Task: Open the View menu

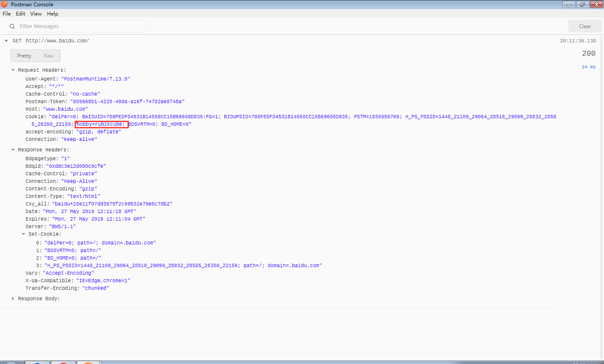Action: click(36, 13)
